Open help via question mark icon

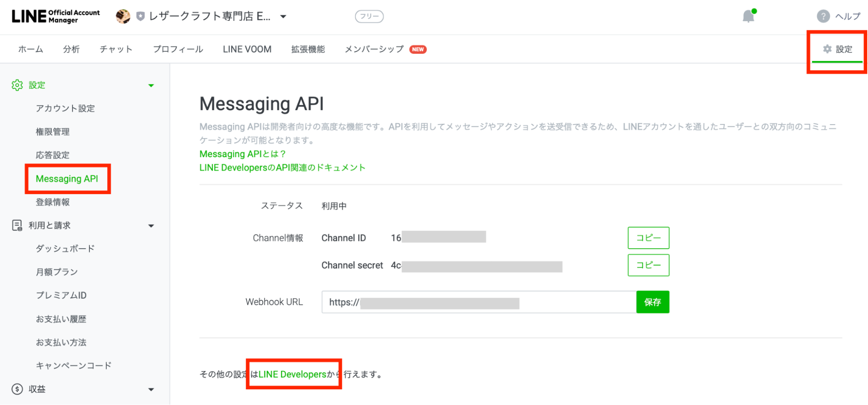click(823, 16)
